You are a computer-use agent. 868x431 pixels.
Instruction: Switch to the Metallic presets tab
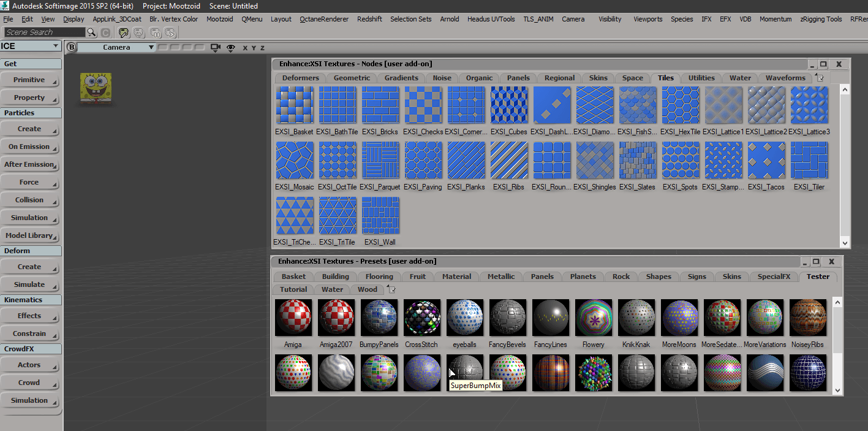click(501, 277)
